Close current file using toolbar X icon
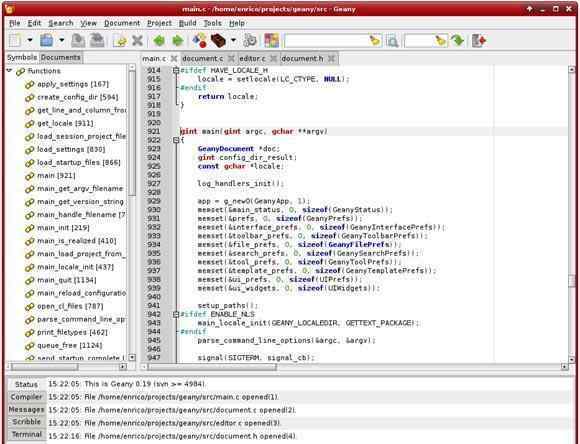The height and width of the screenshot is (444, 580). click(x=138, y=40)
